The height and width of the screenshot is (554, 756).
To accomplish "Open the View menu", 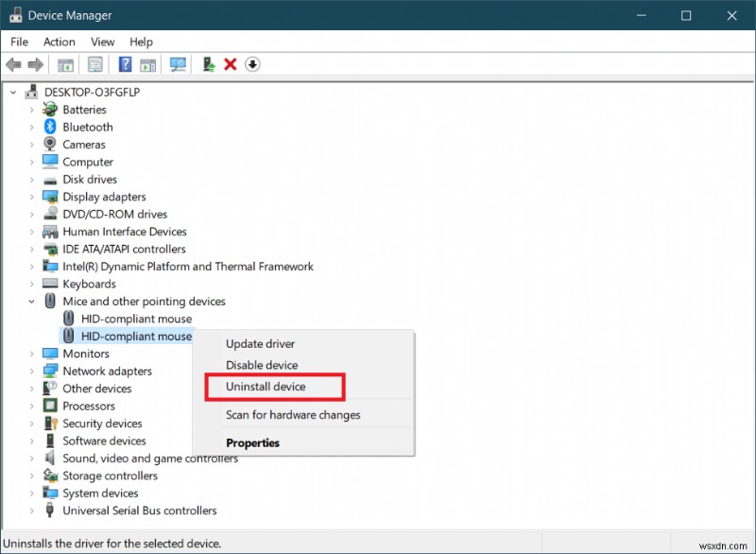I will tap(102, 42).
